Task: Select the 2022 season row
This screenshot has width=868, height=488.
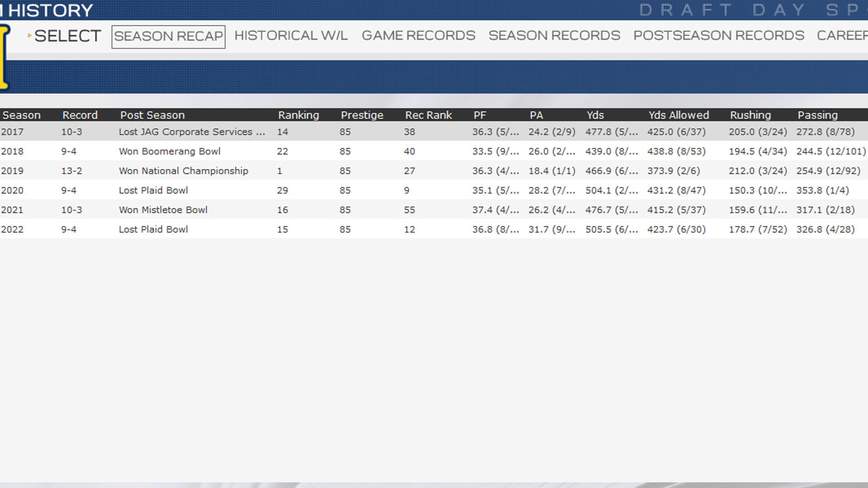Action: (434, 229)
